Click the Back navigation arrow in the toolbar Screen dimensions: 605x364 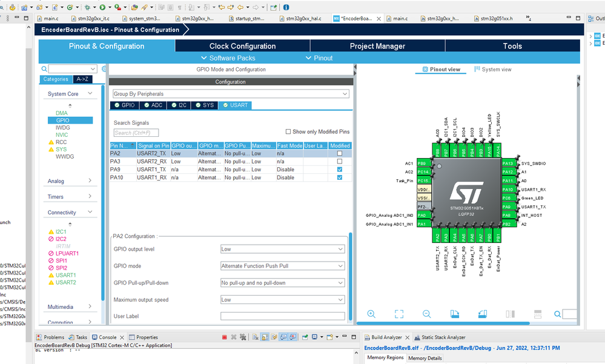pyautogui.click(x=240, y=7)
